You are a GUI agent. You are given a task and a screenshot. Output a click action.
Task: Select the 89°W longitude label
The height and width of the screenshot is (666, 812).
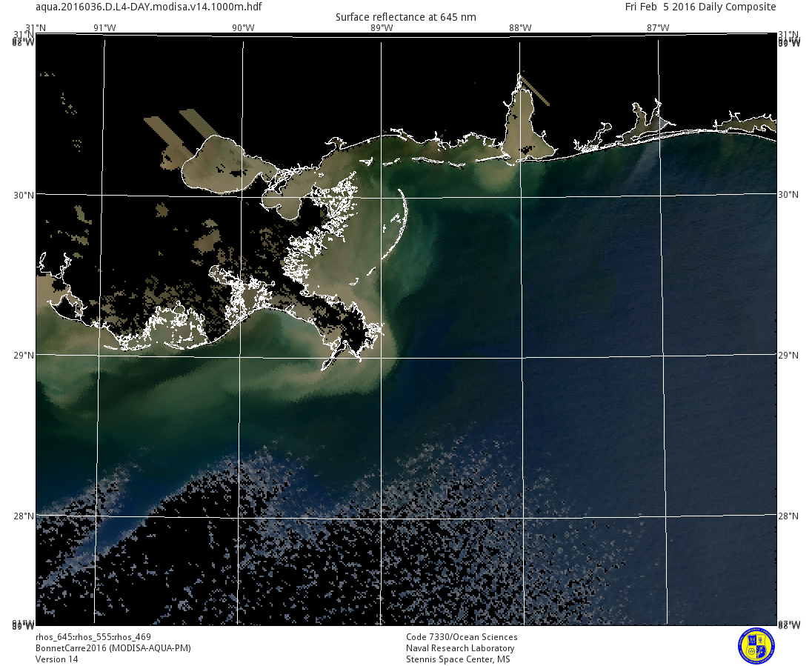point(381,28)
